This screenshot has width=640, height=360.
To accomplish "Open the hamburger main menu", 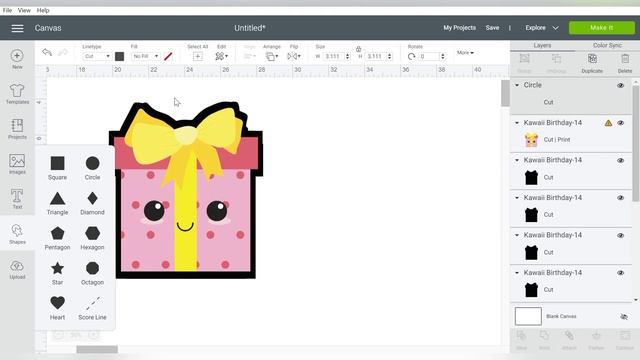I will click(x=17, y=28).
